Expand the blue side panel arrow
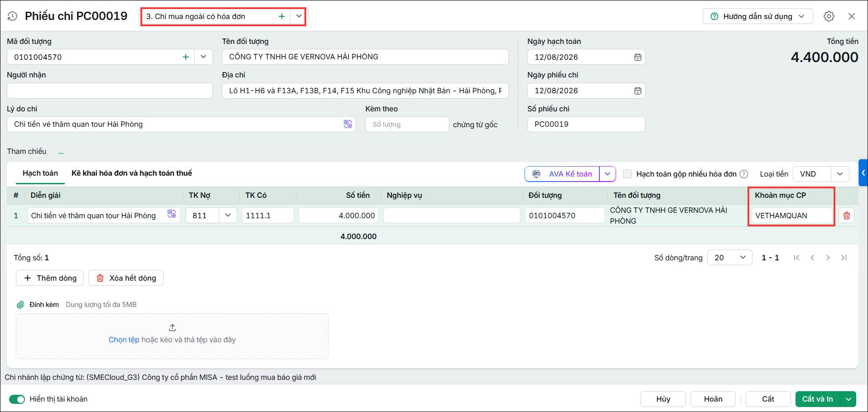868x412 pixels. coord(863,173)
